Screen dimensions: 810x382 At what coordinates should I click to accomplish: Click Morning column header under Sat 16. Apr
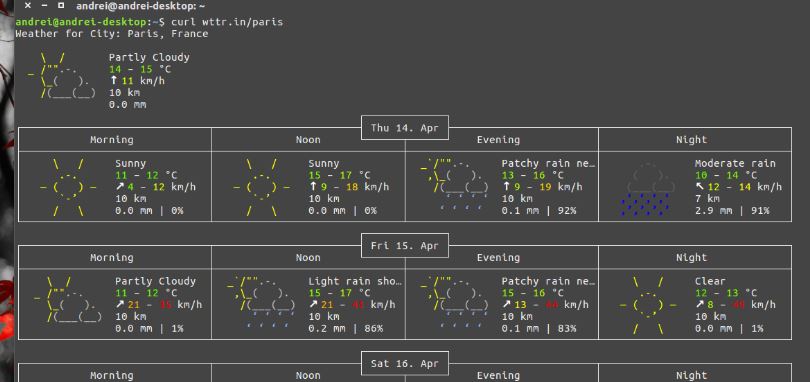112,375
